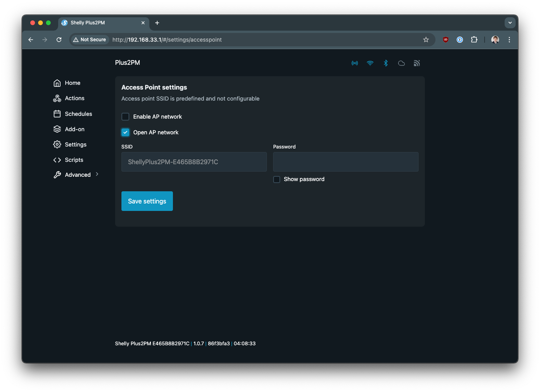Click Save settings button

[147, 201]
